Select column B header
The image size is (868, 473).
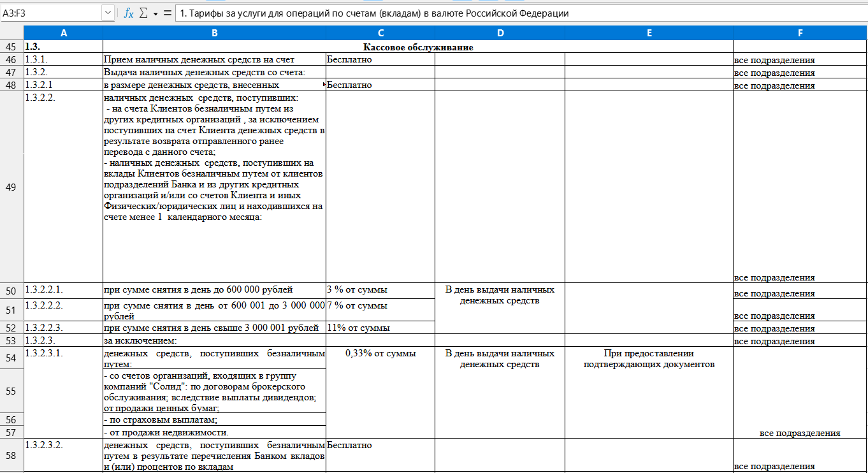coord(214,33)
